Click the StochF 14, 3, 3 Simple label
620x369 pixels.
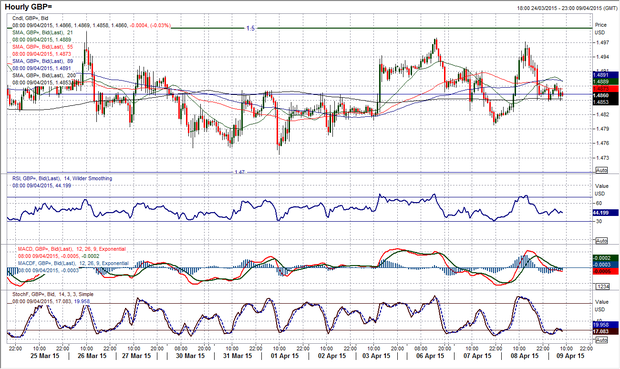click(x=53, y=295)
